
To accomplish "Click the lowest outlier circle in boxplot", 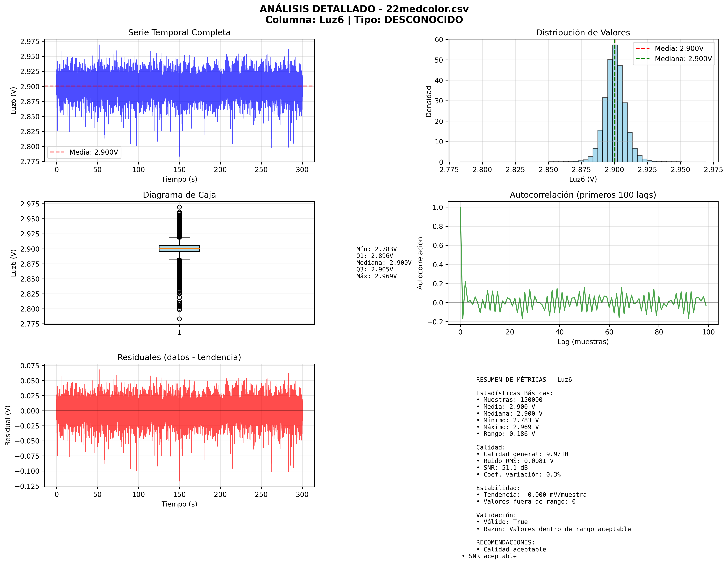I will [179, 319].
